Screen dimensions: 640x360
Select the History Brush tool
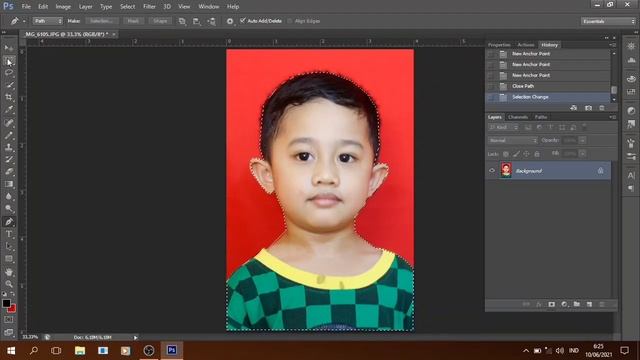coord(9,159)
